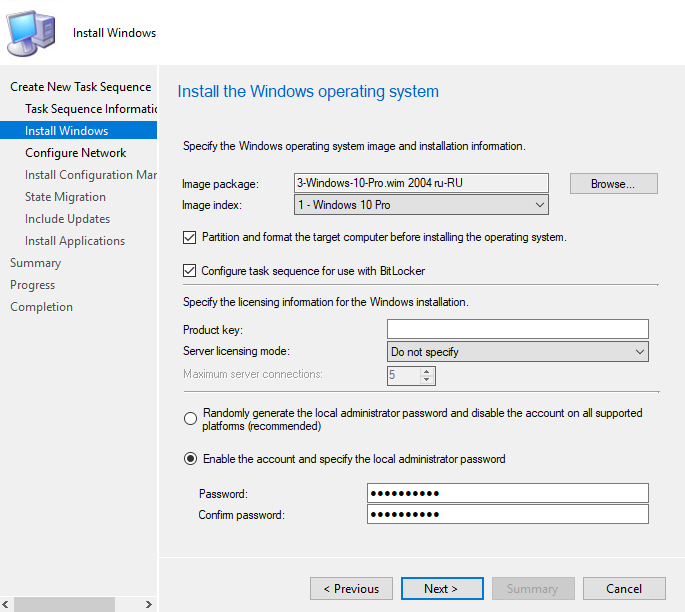Browse for an image package
This screenshot has height=612, width=685.
click(x=613, y=183)
